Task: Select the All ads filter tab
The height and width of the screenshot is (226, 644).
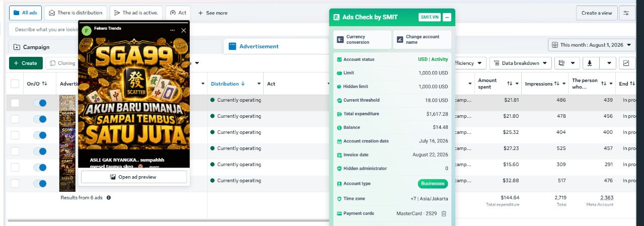Action: tap(25, 13)
